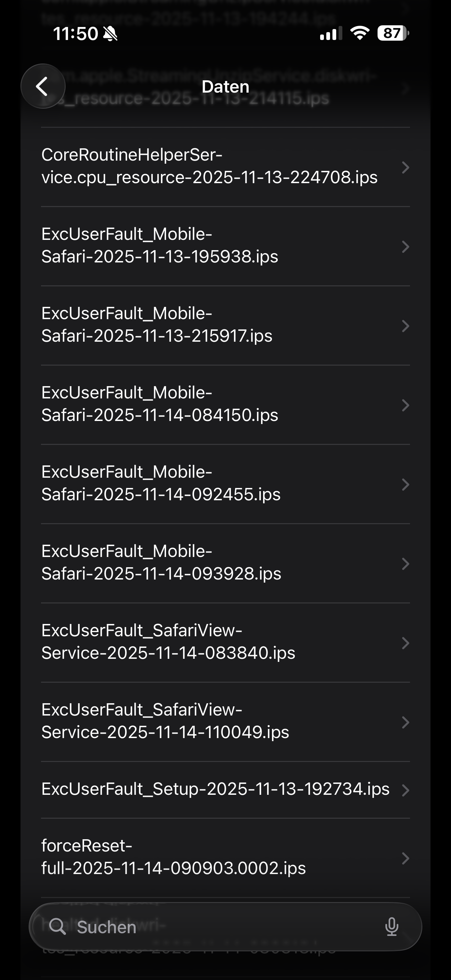Image resolution: width=451 pixels, height=980 pixels.
Task: Tap the Daten page title
Action: [x=225, y=87]
